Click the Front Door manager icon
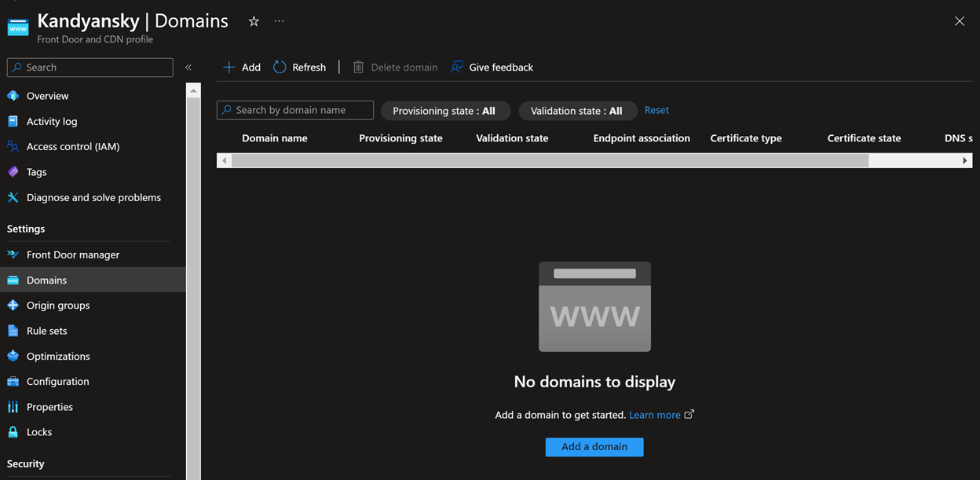This screenshot has width=980, height=480. 13,255
